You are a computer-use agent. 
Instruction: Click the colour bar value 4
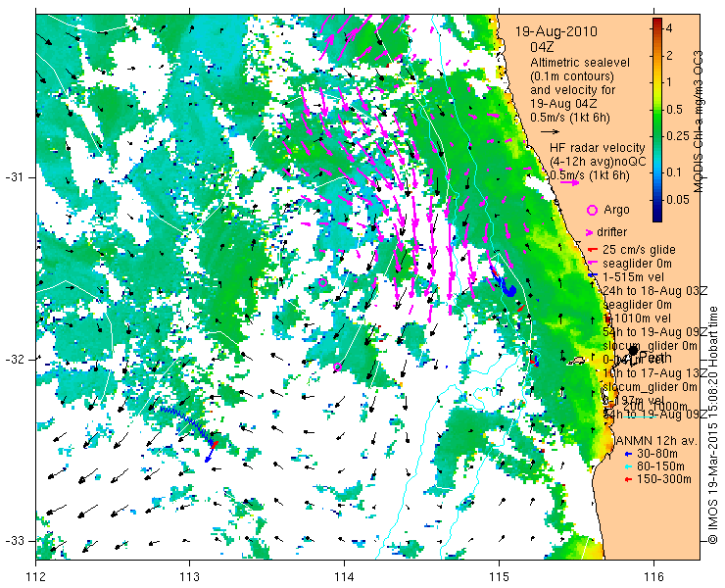click(669, 28)
